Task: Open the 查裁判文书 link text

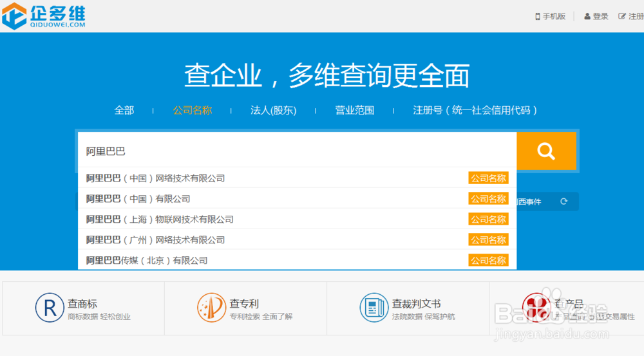Action: coord(417,304)
